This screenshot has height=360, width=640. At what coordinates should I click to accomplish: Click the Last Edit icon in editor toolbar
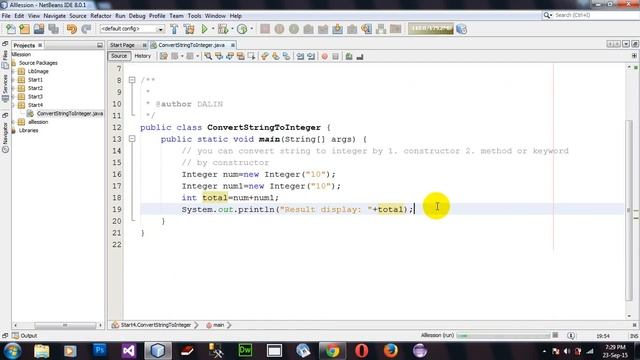tap(164, 56)
